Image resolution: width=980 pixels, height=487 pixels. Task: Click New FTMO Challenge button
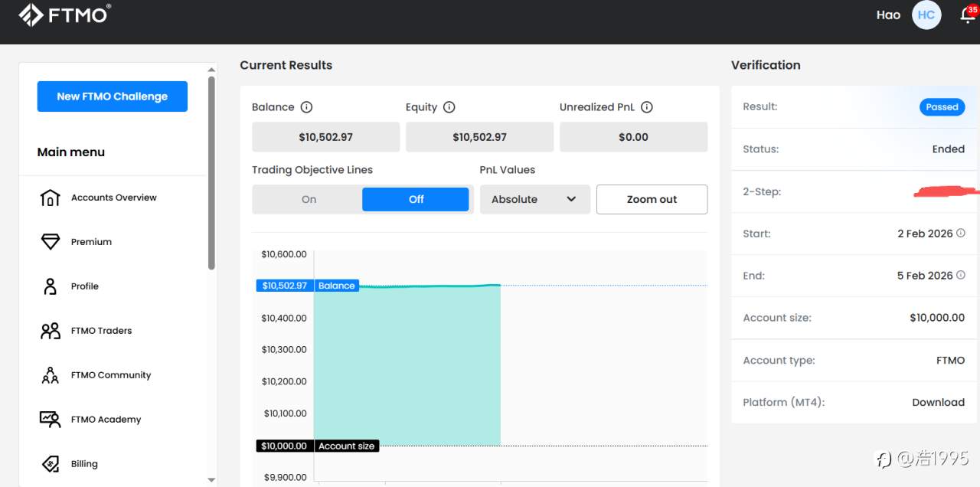113,96
